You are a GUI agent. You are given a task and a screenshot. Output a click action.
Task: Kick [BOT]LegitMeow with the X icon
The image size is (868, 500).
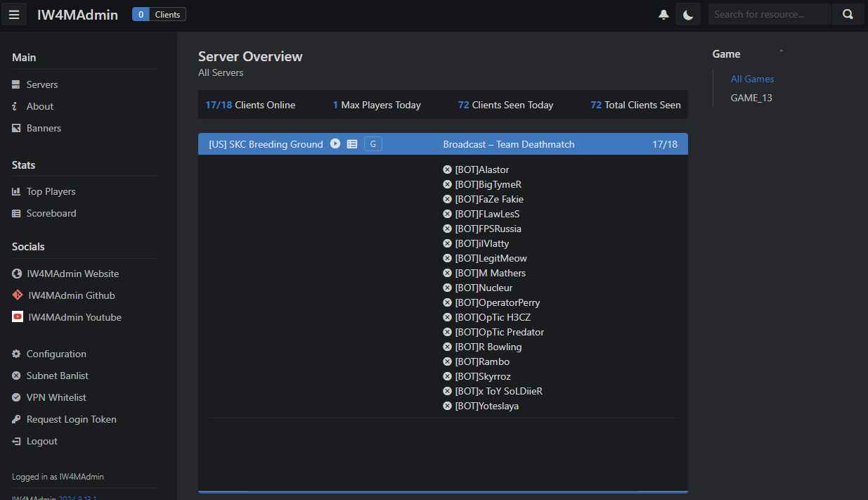[x=447, y=258]
